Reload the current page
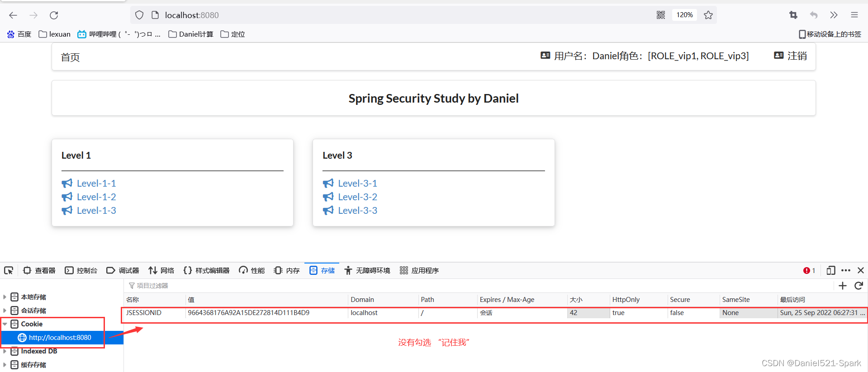Screen dimensions: 868x372 coord(54,15)
